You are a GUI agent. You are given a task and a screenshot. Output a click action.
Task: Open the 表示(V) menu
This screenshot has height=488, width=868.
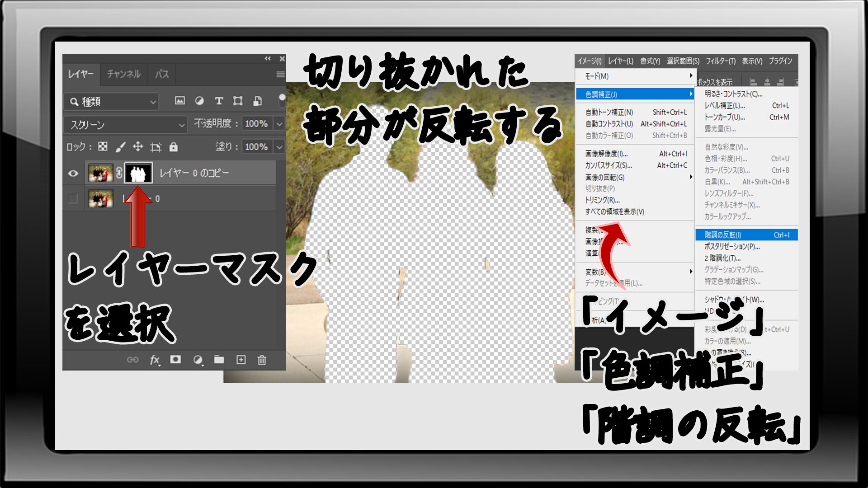(752, 61)
